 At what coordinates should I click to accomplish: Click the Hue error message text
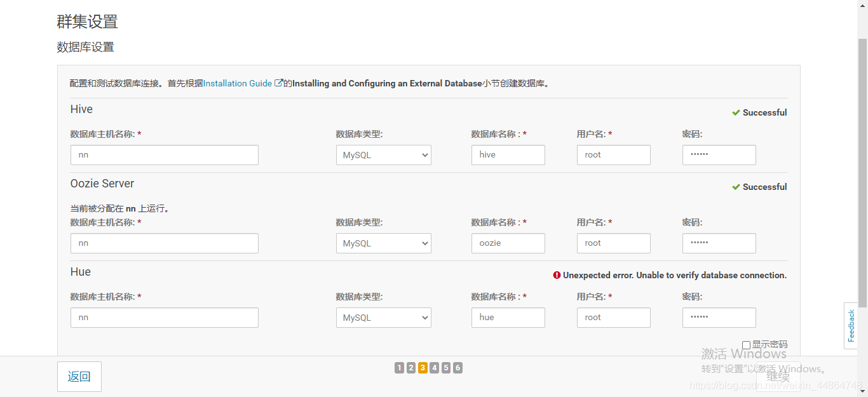[675, 275]
